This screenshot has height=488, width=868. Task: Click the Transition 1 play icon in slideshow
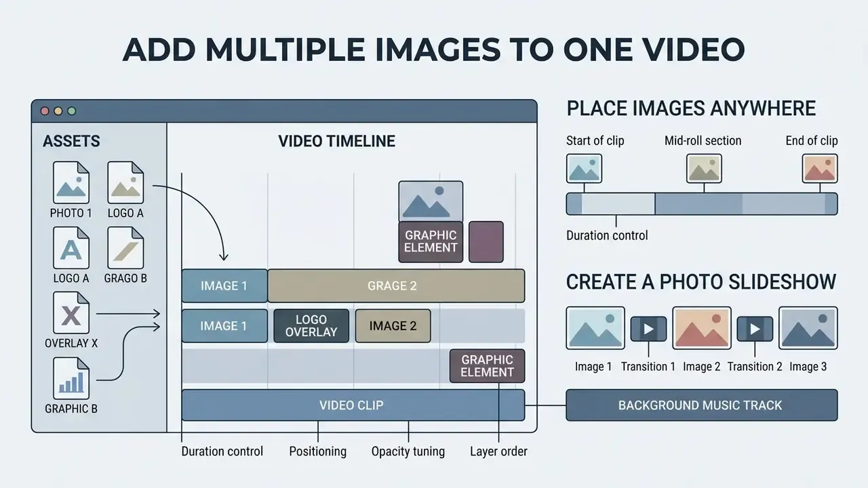click(x=648, y=329)
